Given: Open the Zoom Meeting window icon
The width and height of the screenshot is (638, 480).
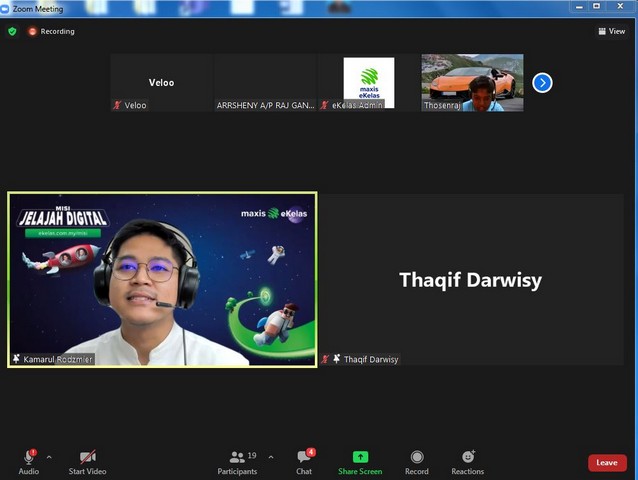Looking at the screenshot, I should tap(9, 8).
